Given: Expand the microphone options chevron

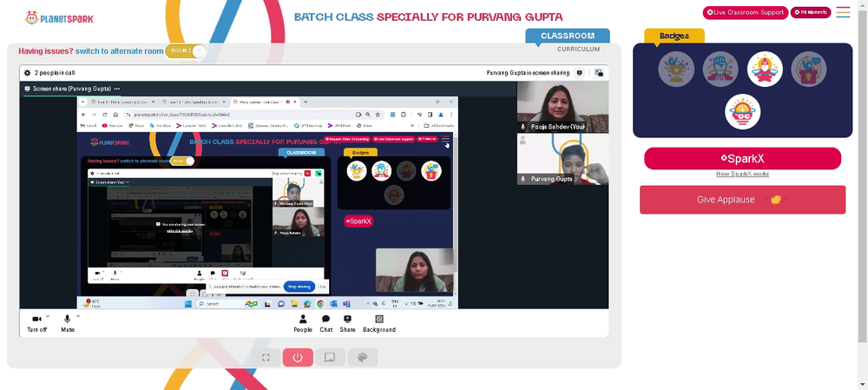Looking at the screenshot, I should (77, 316).
